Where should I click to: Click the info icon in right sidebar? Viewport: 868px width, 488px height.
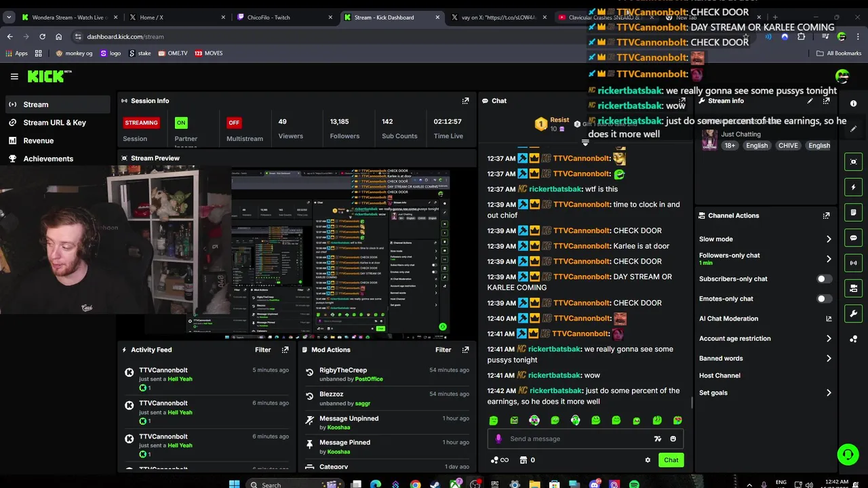853,104
